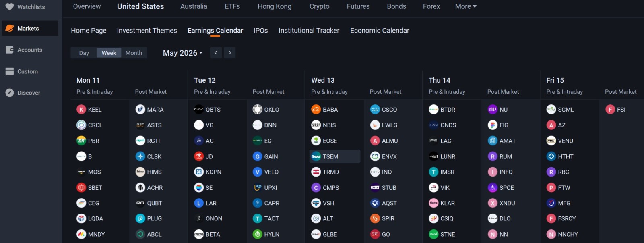Screen dimensions: 644x243
Task: Open the IPOs section
Action: click(x=260, y=31)
